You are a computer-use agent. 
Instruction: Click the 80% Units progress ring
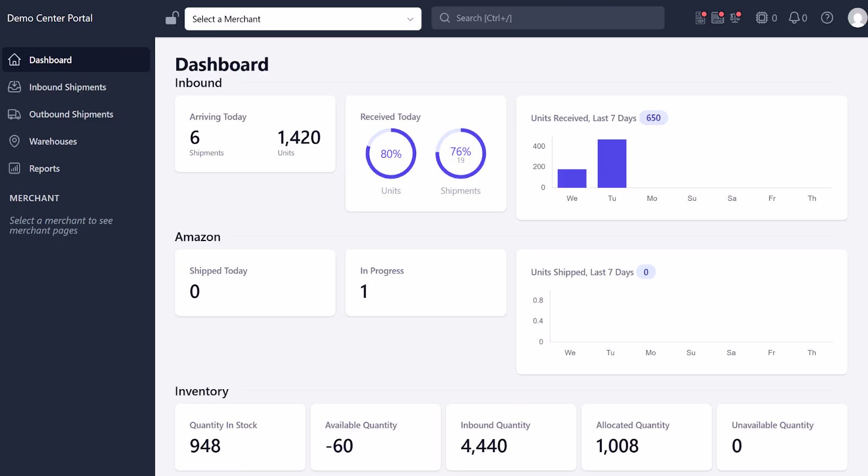tap(391, 154)
